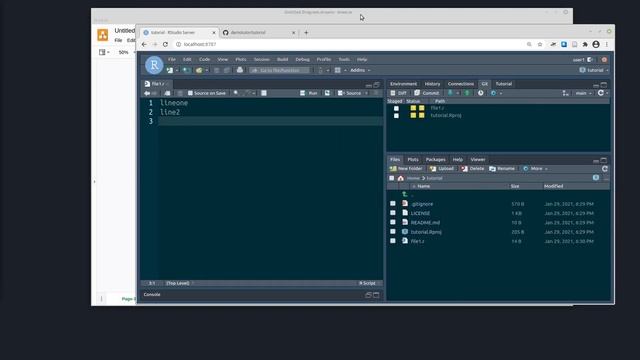Viewport: 640px width, 360px height.
Task: Click the Upload button in Files pane
Action: [x=442, y=169]
